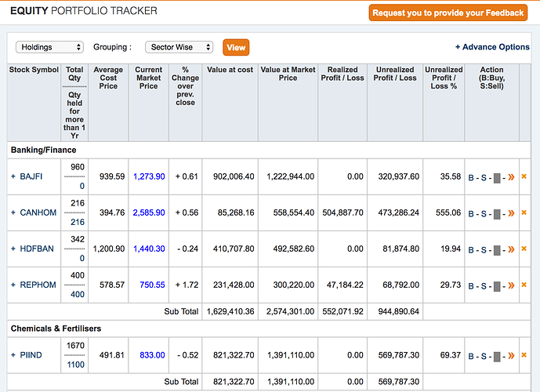Open the Sector Wise grouping dropdown
The height and width of the screenshot is (392, 540).
point(179,47)
